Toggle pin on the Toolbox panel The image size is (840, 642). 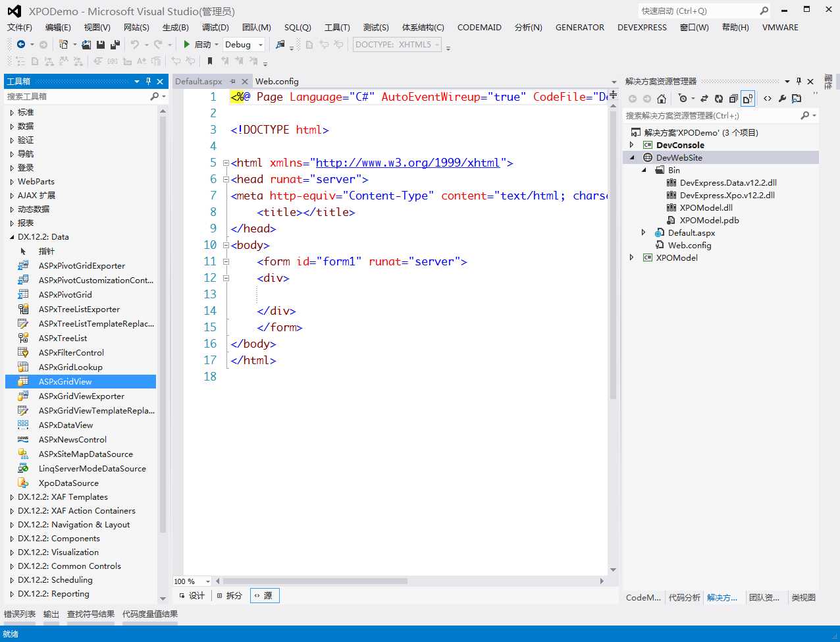148,82
